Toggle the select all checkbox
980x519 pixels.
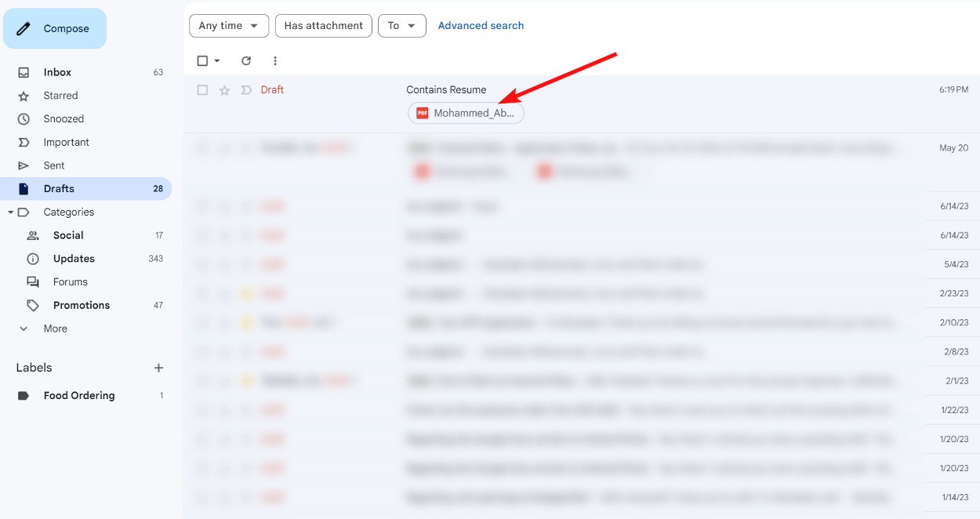pyautogui.click(x=202, y=61)
